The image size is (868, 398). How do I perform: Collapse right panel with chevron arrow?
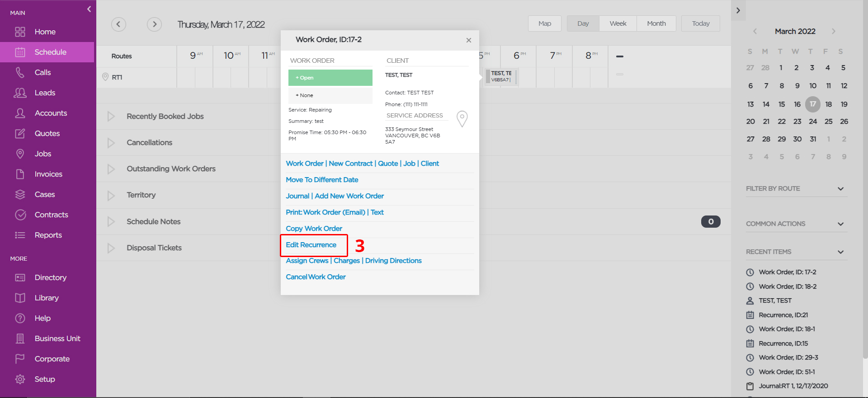point(738,10)
